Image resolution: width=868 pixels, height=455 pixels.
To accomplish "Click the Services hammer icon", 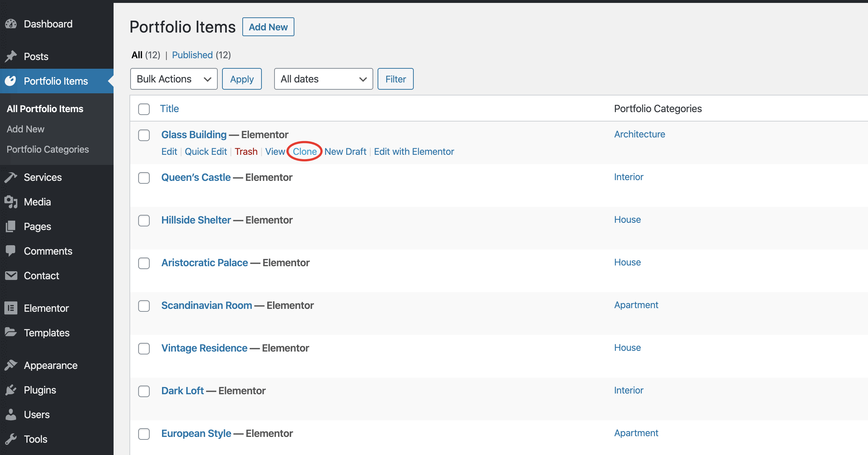I will coord(11,177).
